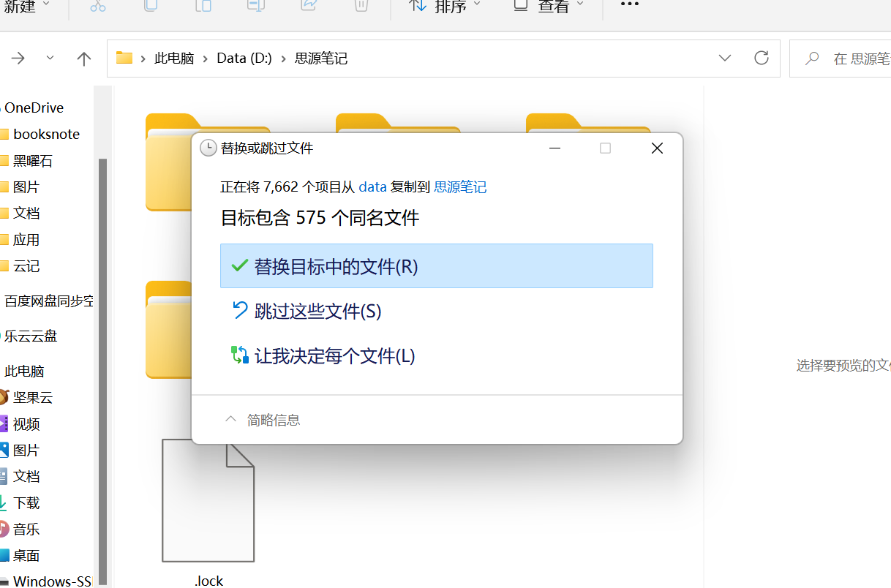Viewport: 891px width, 588px height.
Task: Click 此电脑 in the address breadcrumb
Action: click(174, 59)
